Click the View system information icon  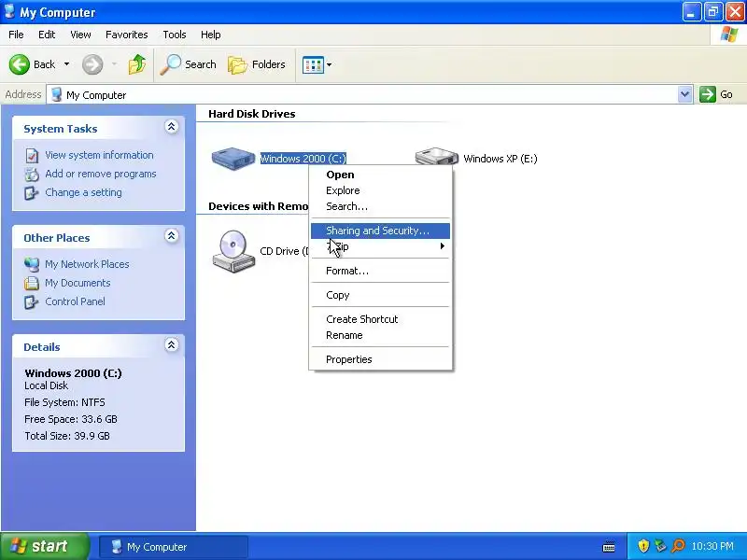tap(32, 156)
